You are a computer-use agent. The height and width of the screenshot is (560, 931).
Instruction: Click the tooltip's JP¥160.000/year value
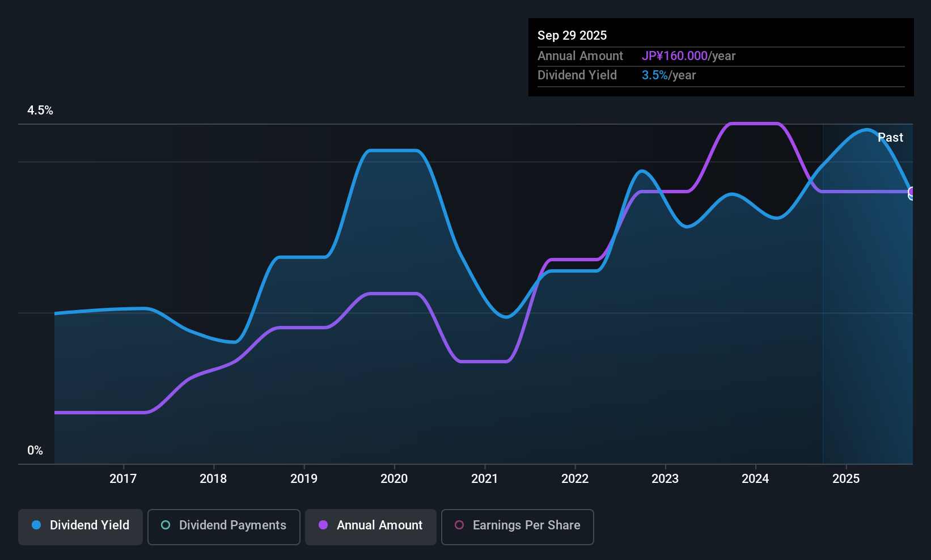point(675,56)
